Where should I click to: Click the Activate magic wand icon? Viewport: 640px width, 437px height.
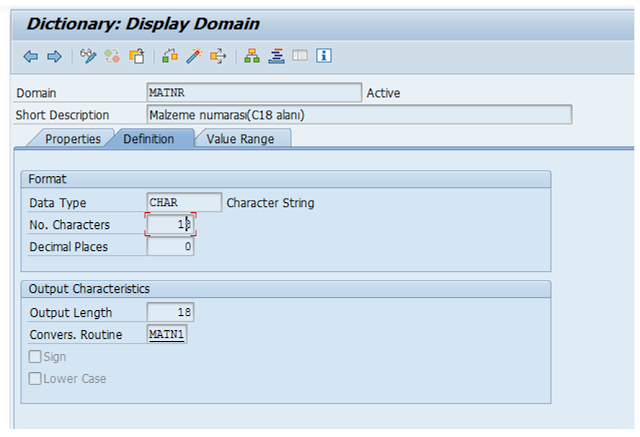click(194, 56)
